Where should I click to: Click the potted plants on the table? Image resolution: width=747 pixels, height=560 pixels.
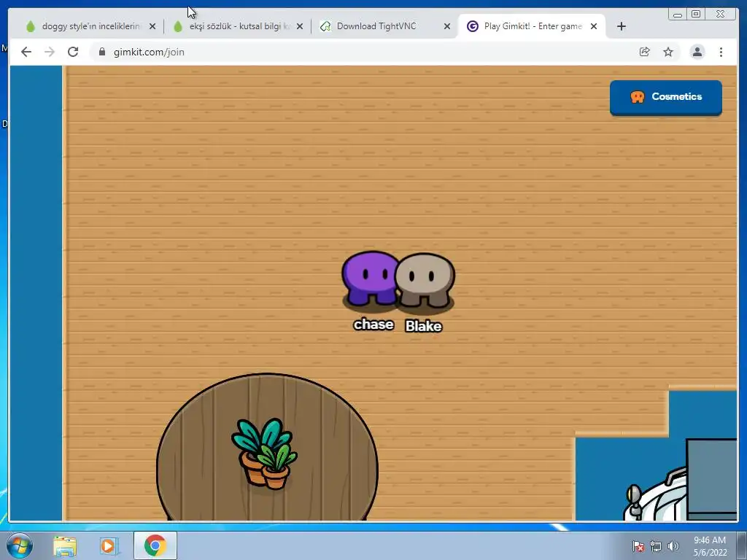click(x=264, y=454)
